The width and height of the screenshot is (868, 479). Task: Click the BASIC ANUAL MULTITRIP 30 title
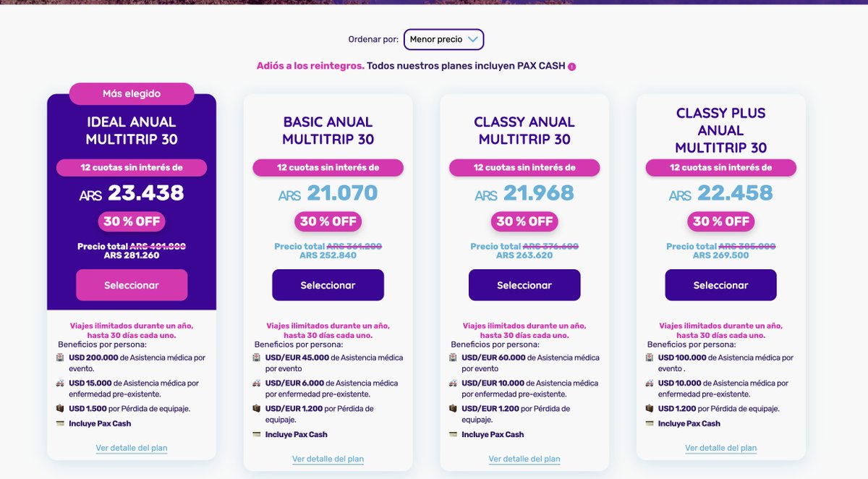328,130
